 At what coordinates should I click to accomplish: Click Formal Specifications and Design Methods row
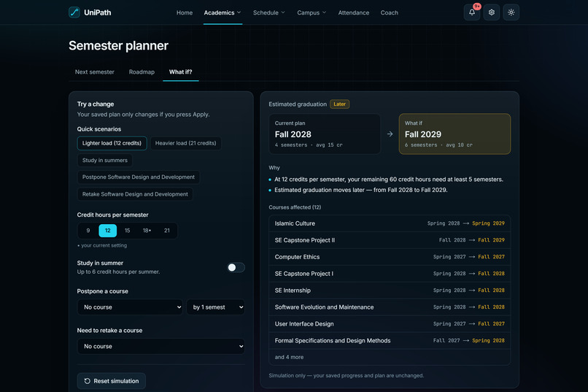pos(390,341)
